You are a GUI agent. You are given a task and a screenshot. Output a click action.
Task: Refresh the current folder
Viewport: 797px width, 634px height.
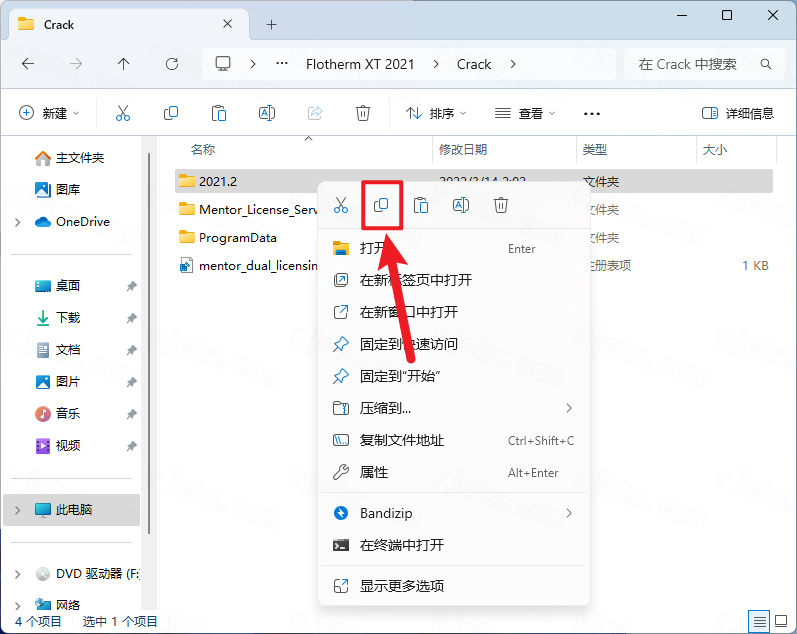click(172, 64)
